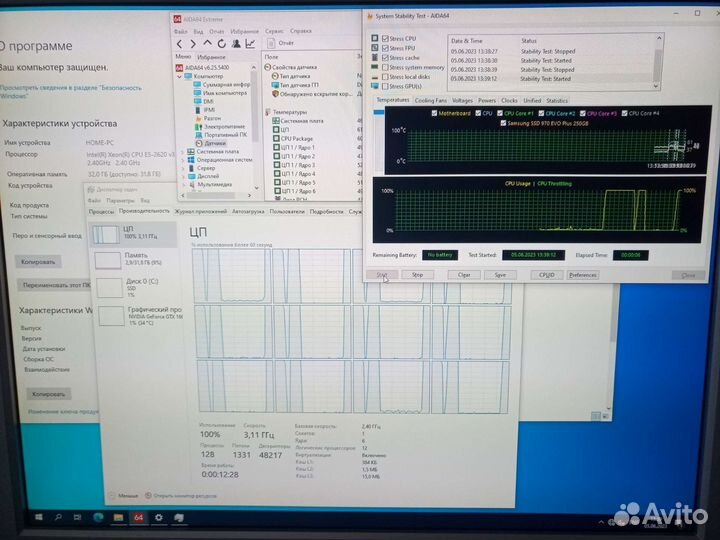Go forward in AIDA64 toolbar
This screenshot has height=540, width=720.
[193, 44]
